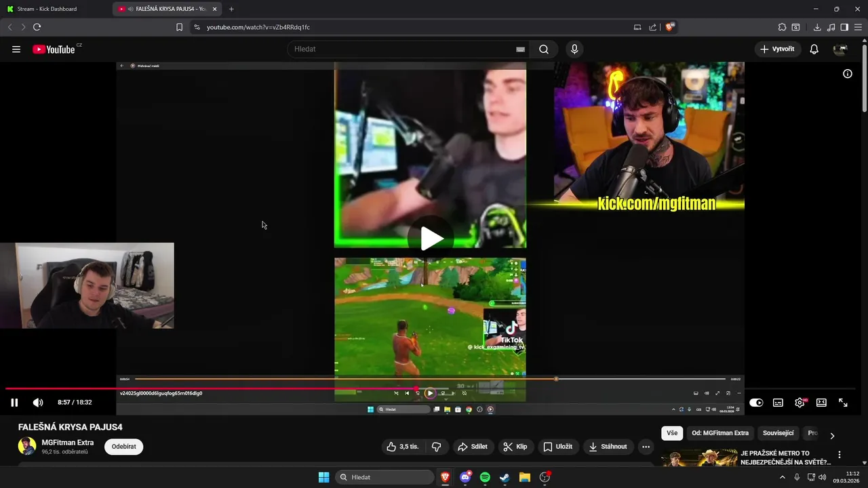Screen dimensions: 868x488
Task: Open the on-screen keyboard in the search box
Action: [x=520, y=49]
